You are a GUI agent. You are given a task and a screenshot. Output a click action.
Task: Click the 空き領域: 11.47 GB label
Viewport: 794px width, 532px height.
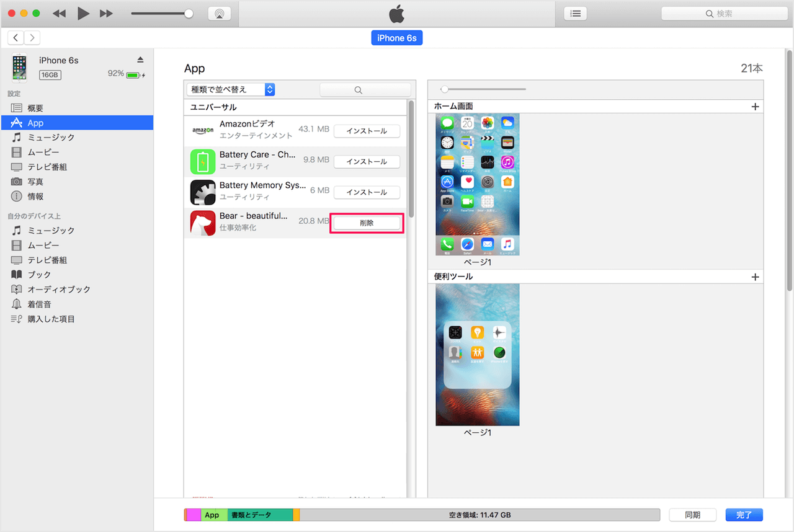click(480, 515)
